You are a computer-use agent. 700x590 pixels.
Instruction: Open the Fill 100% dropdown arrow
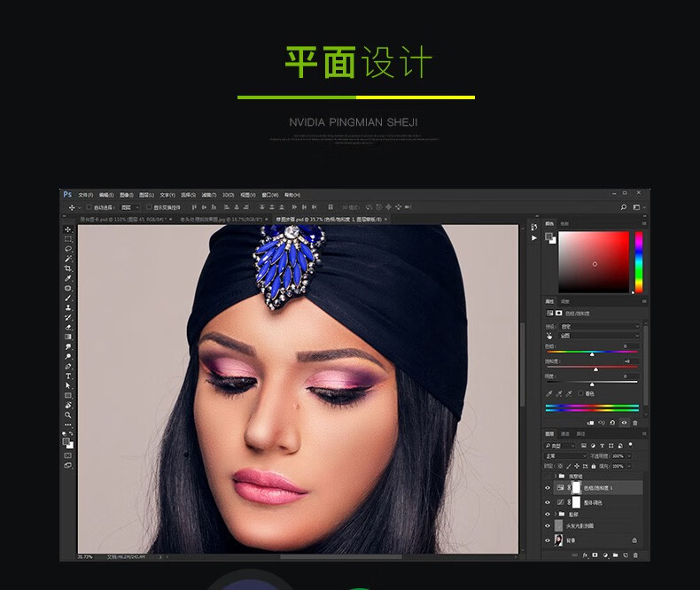click(629, 466)
